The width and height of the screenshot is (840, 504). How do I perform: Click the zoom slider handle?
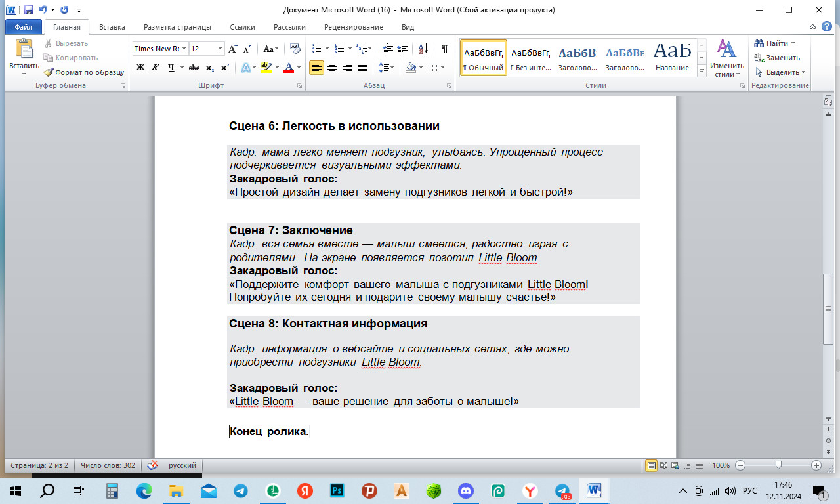(778, 465)
